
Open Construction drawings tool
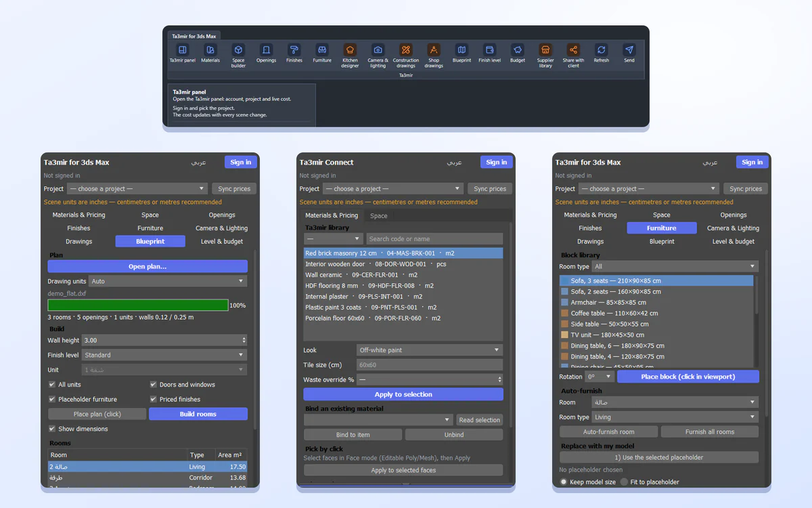(x=405, y=49)
